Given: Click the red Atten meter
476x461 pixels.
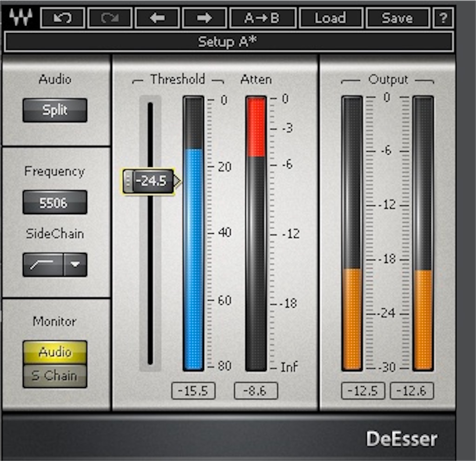Looking at the screenshot, I should coord(256,233).
